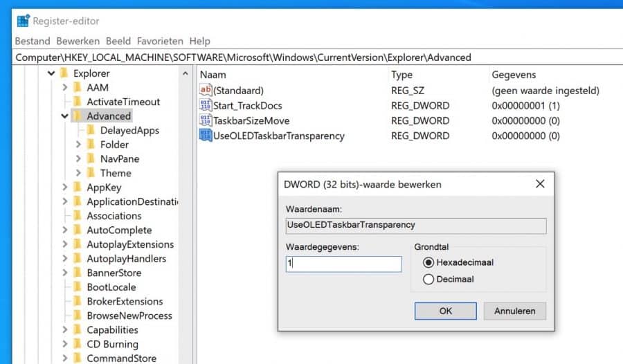The height and width of the screenshot is (364, 623).
Task: Click the BannerStore folder icon
Action: tap(78, 273)
